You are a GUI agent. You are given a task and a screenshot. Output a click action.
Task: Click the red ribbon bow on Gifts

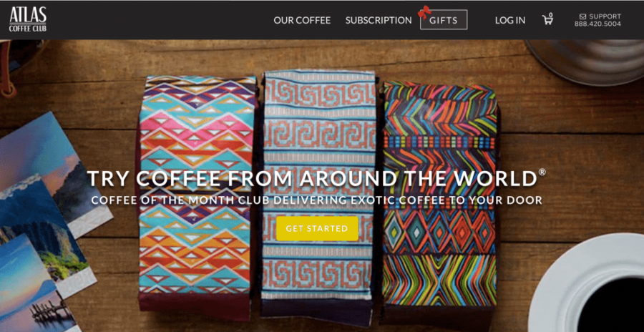click(424, 12)
